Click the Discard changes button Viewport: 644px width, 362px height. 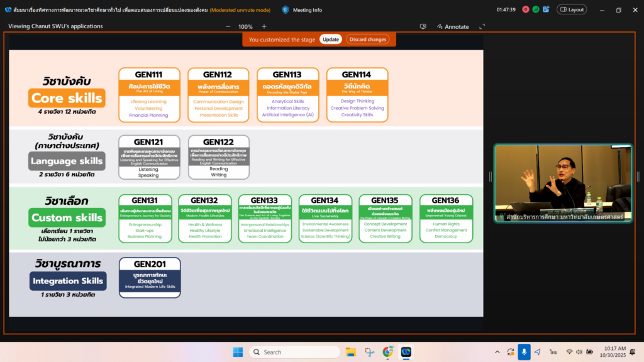[368, 39]
